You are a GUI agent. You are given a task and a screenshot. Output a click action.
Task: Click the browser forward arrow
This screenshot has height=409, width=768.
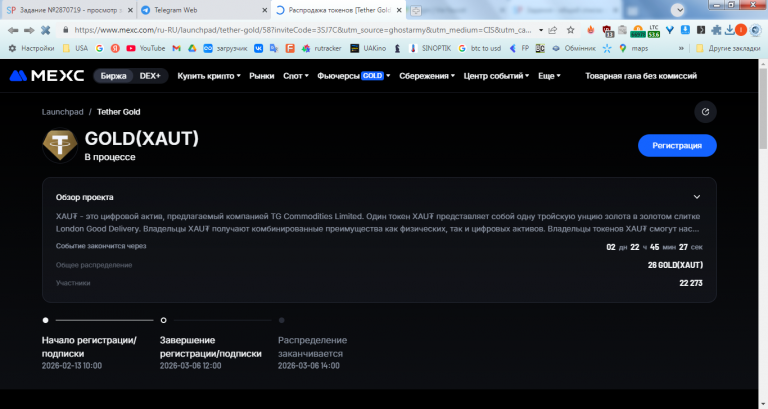[29, 30]
